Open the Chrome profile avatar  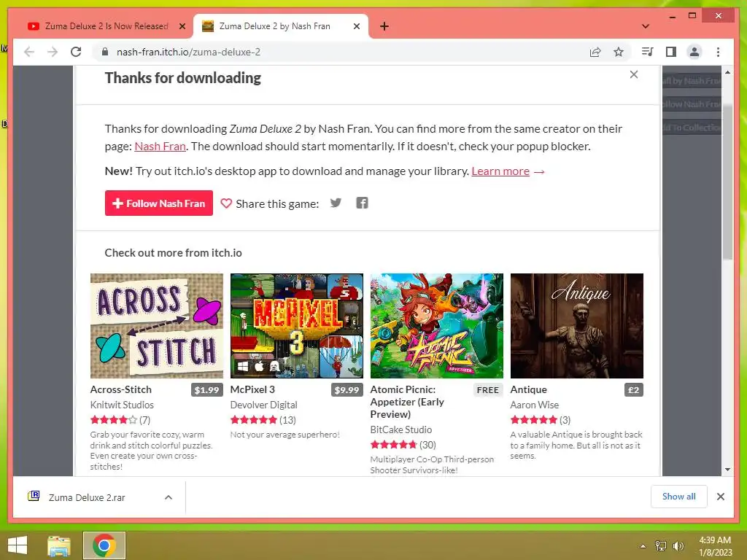(x=694, y=52)
